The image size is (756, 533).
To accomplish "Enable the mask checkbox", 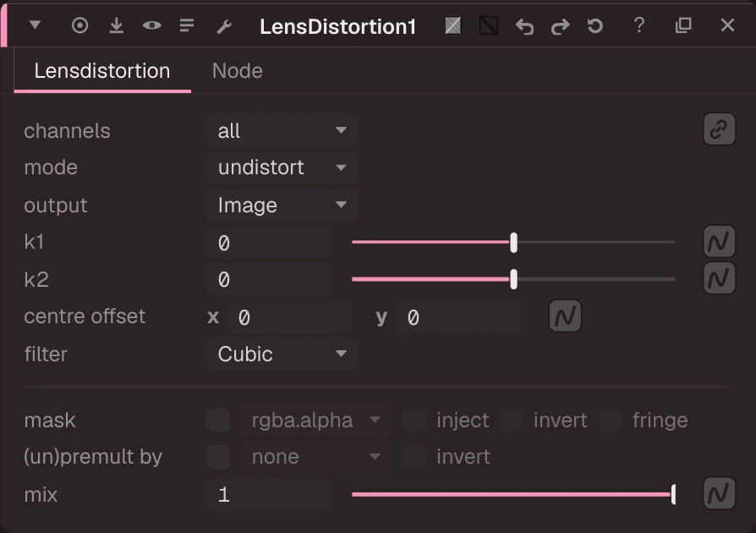I will click(218, 420).
